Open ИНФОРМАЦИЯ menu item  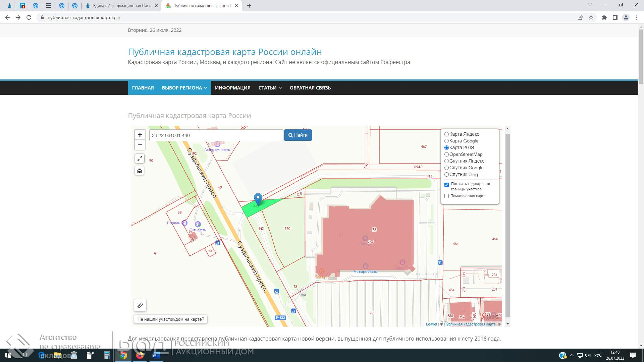pyautogui.click(x=232, y=88)
